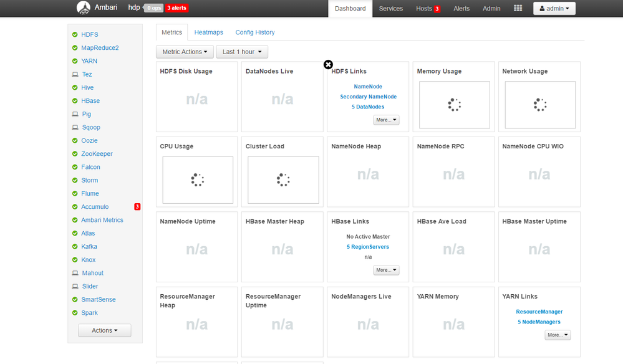
Task: Select the Flume service
Action: tap(90, 194)
